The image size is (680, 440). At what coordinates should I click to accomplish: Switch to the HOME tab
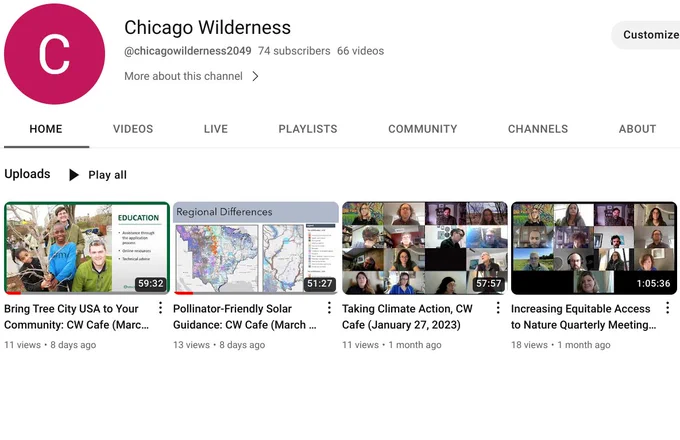coord(46,129)
